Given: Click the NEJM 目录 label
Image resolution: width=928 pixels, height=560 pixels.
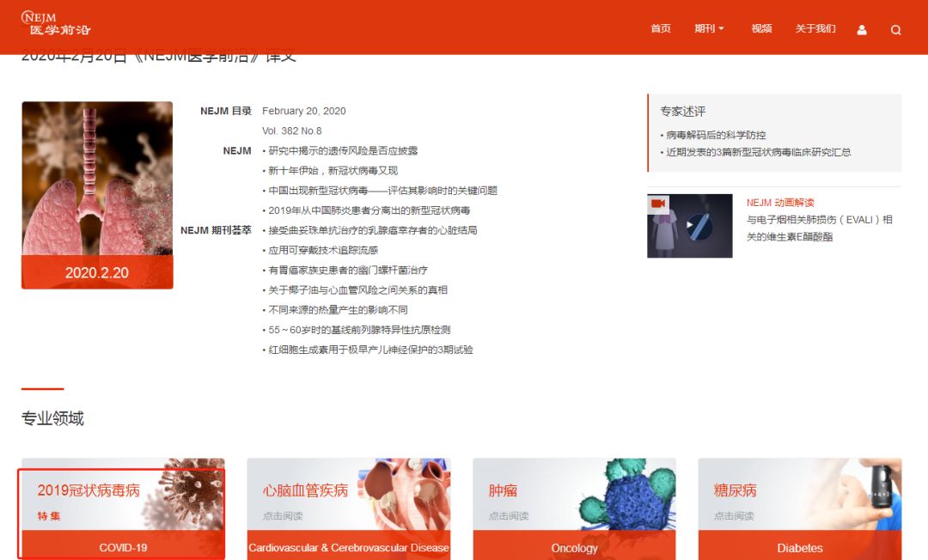Looking at the screenshot, I should click(x=225, y=111).
